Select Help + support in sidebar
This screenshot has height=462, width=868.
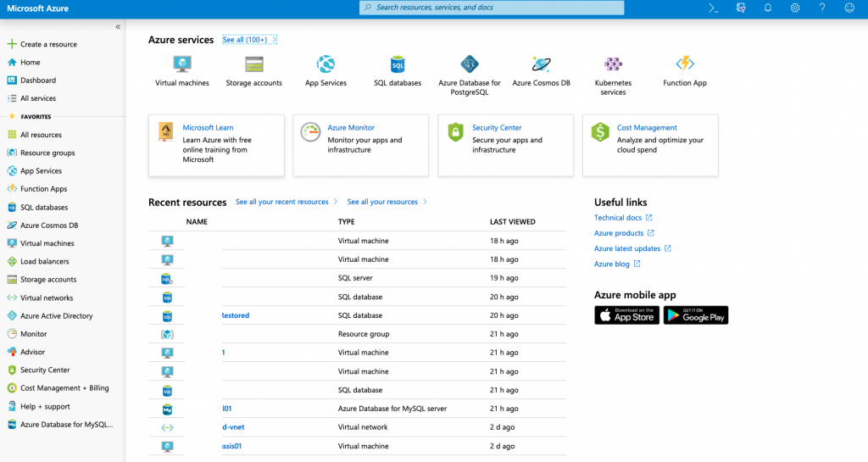[45, 407]
